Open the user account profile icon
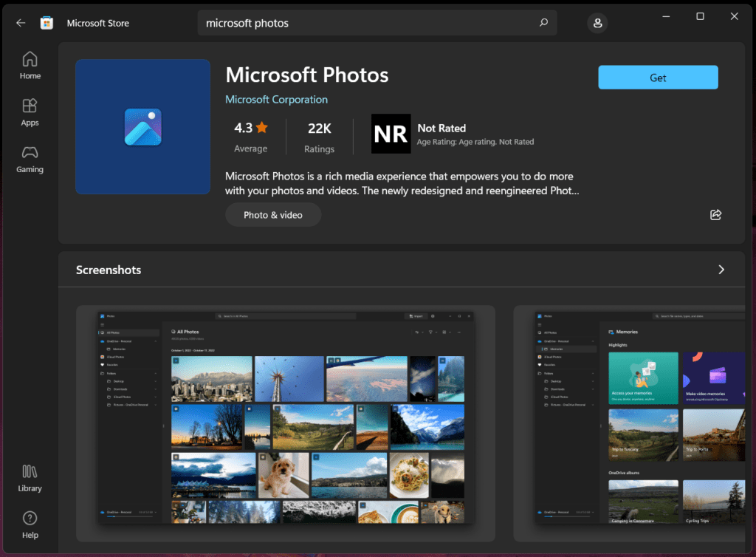The image size is (756, 557). pos(597,23)
